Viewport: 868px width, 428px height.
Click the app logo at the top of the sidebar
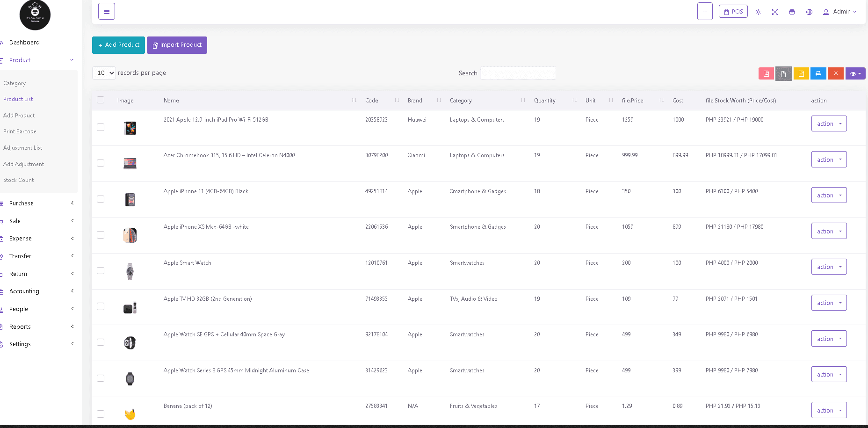35,15
